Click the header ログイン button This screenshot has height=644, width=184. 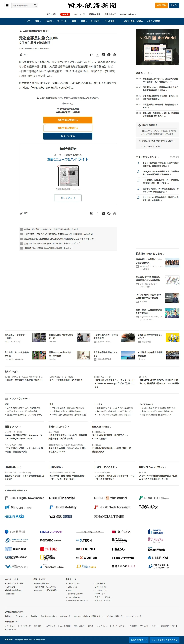tap(174, 5)
